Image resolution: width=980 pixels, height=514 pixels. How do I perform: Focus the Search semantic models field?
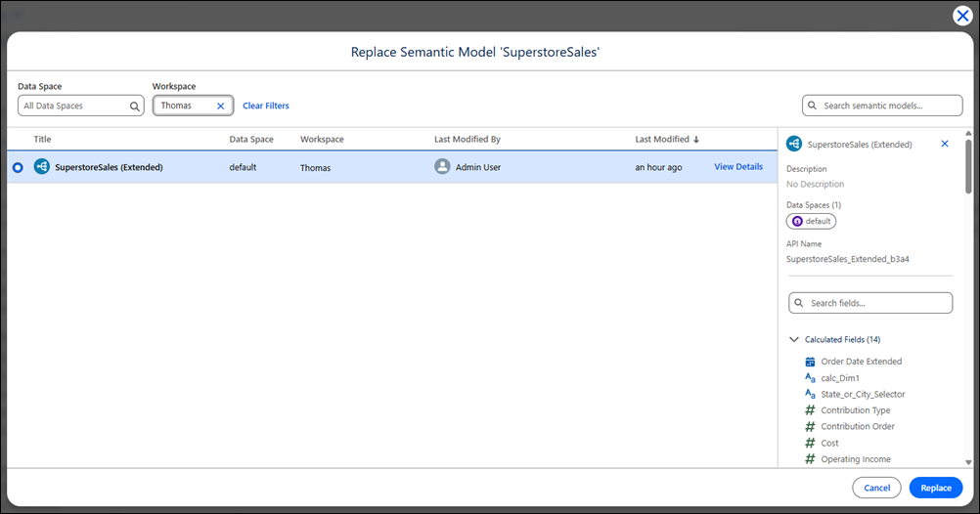[x=882, y=106]
